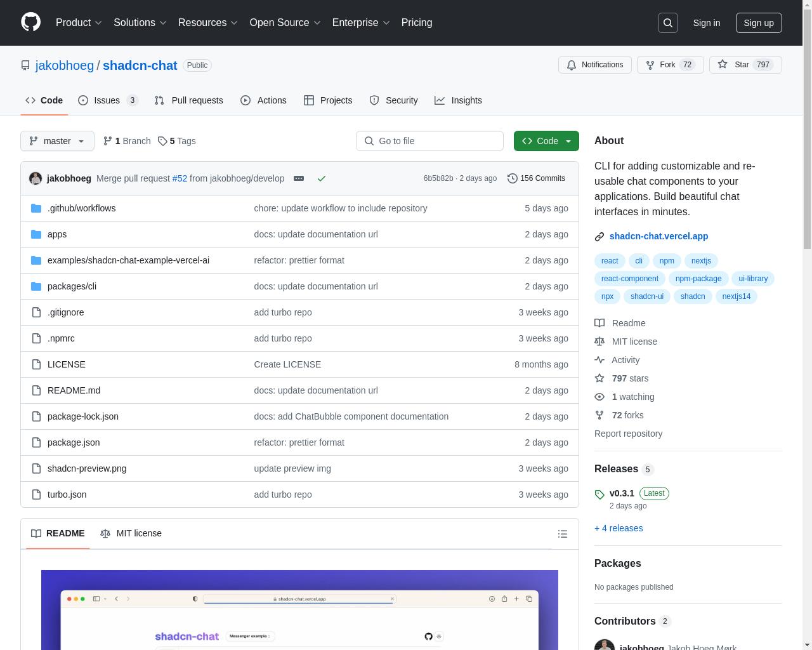Screen dimensions: 812x650
Task: Open the shadcn-chat.vercel.app link
Action: [658, 236]
